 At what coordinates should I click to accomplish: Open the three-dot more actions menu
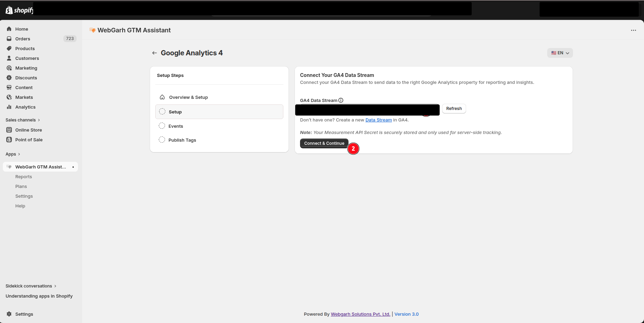coord(634,30)
